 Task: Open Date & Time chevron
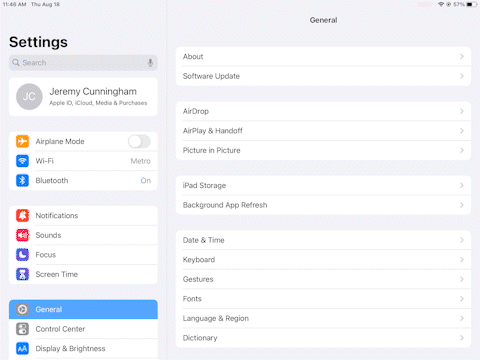[462, 240]
